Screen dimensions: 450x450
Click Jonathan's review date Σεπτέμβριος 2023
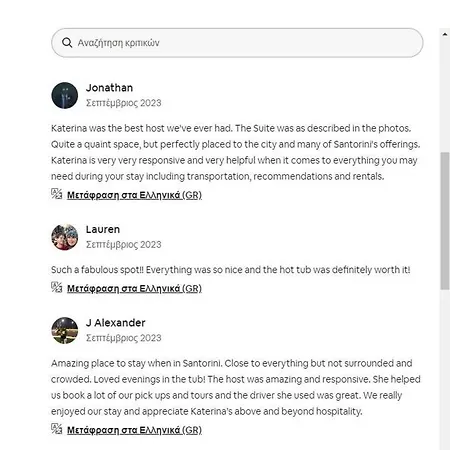coord(124,103)
